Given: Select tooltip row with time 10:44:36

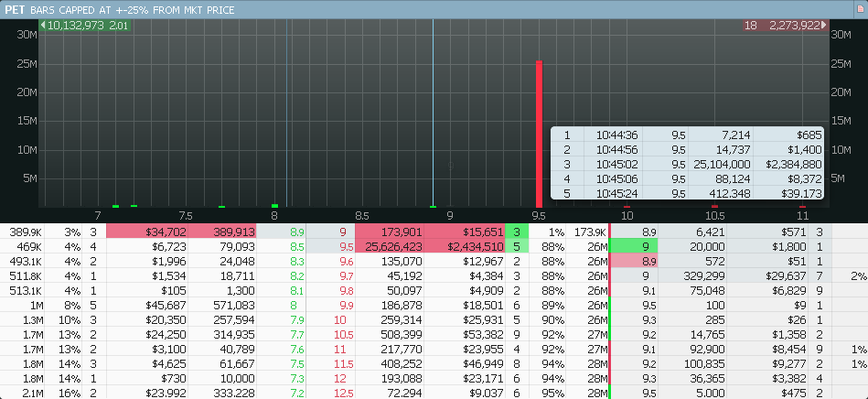Looking at the screenshot, I should pyautogui.click(x=687, y=135).
